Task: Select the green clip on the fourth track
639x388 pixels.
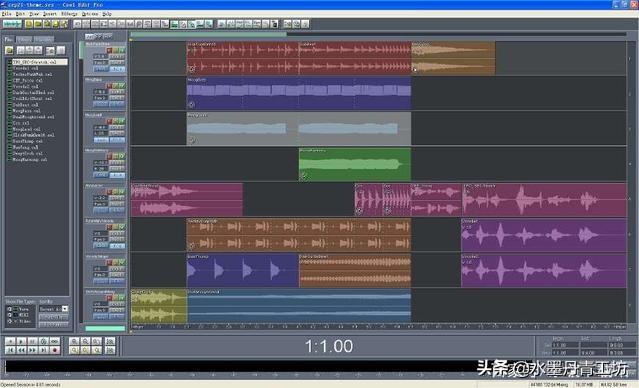Action: point(355,164)
